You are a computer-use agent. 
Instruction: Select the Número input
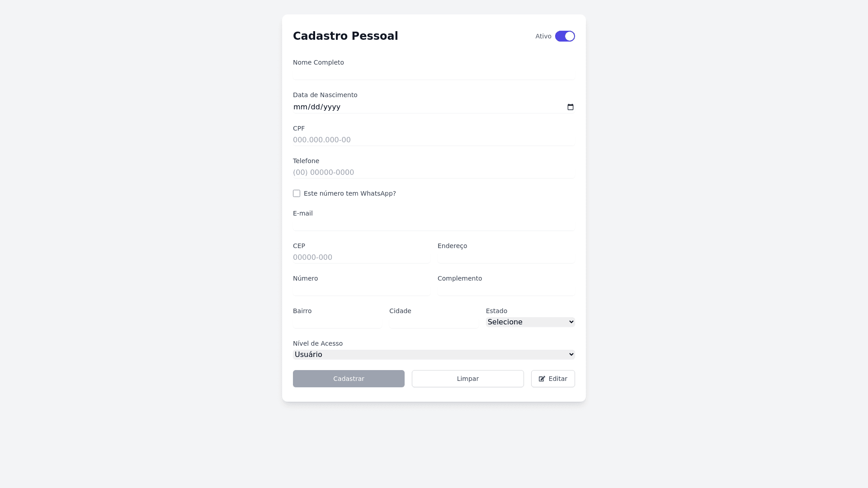pyautogui.click(x=361, y=290)
